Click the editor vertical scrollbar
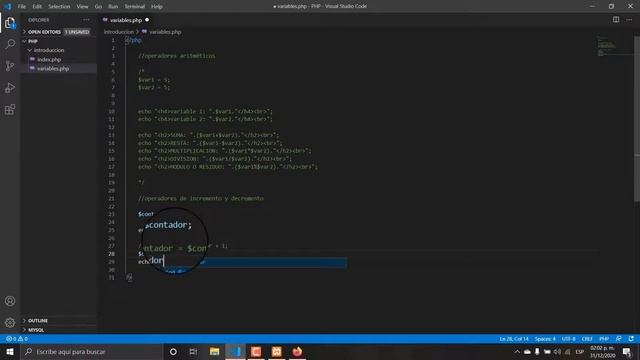The height and width of the screenshot is (360, 640). click(637, 118)
